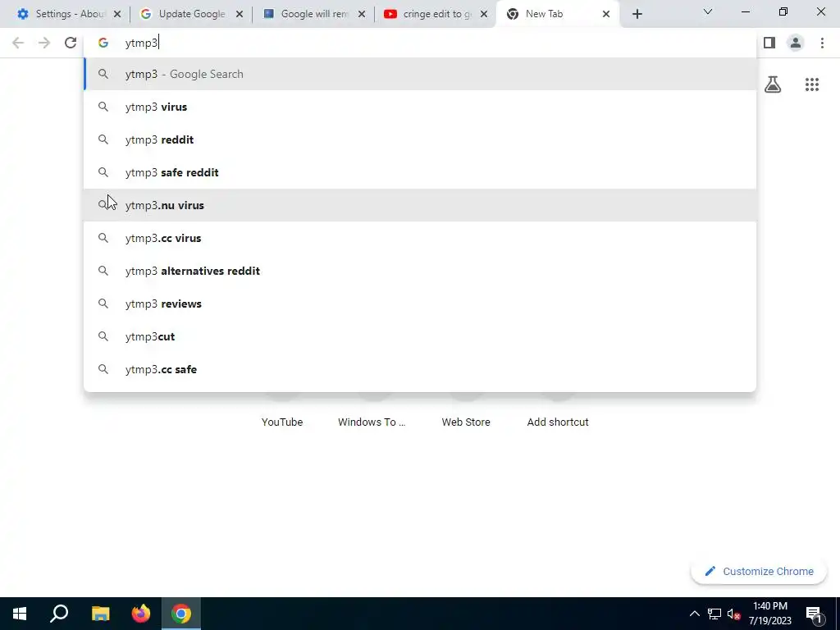The height and width of the screenshot is (630, 840).
Task: Select suggestion ytmp3 alternatives reddit
Action: [x=420, y=271]
